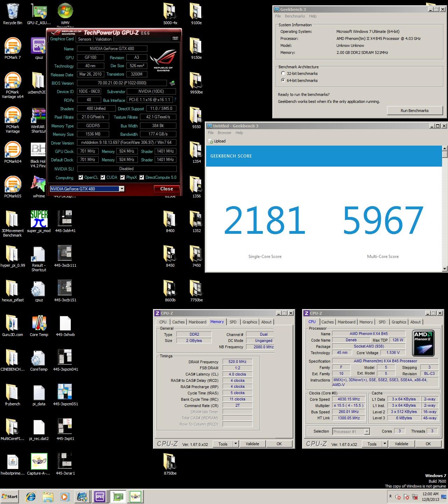Open Mainboard tab in Memory CPU-Z window

coord(197,322)
